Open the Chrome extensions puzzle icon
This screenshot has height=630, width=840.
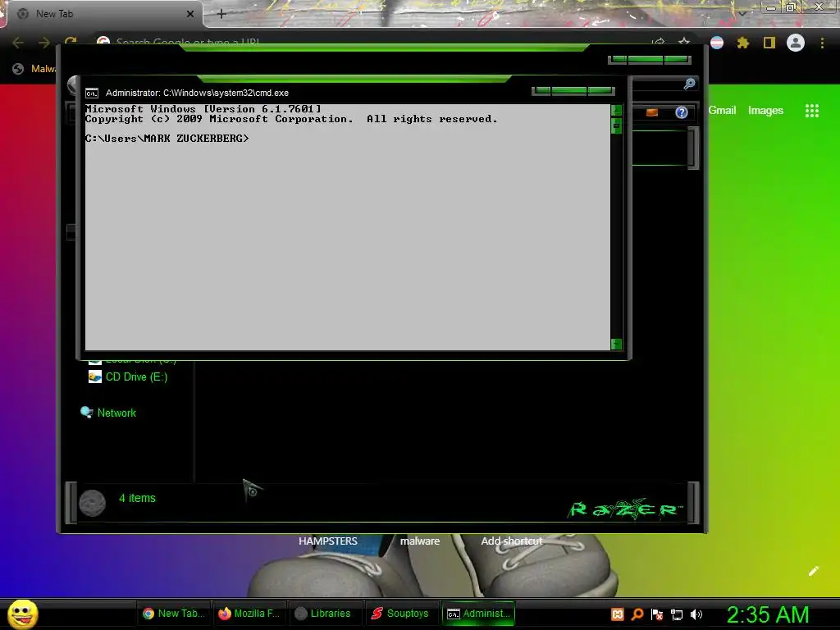pyautogui.click(x=742, y=43)
